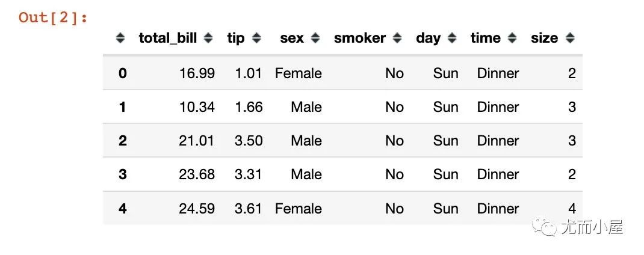This screenshot has height=255, width=644.
Task: Click sort arrows beside day header
Action: tap(452, 38)
